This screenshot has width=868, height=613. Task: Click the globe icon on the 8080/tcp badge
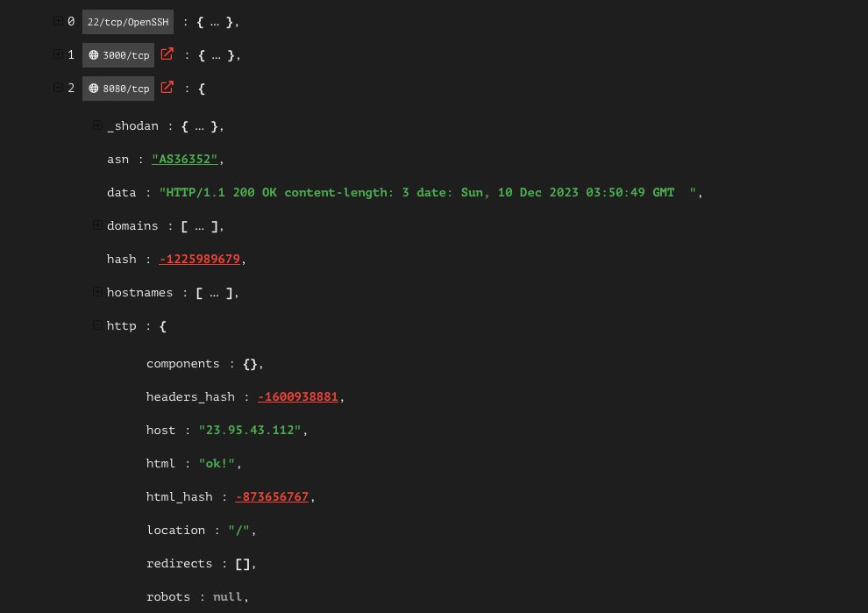[95, 88]
